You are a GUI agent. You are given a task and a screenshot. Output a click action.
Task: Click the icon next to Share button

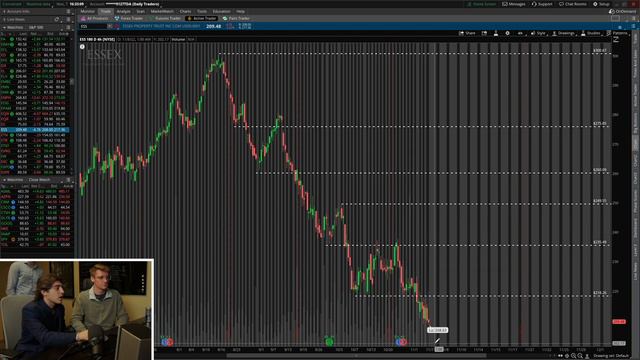(484, 33)
